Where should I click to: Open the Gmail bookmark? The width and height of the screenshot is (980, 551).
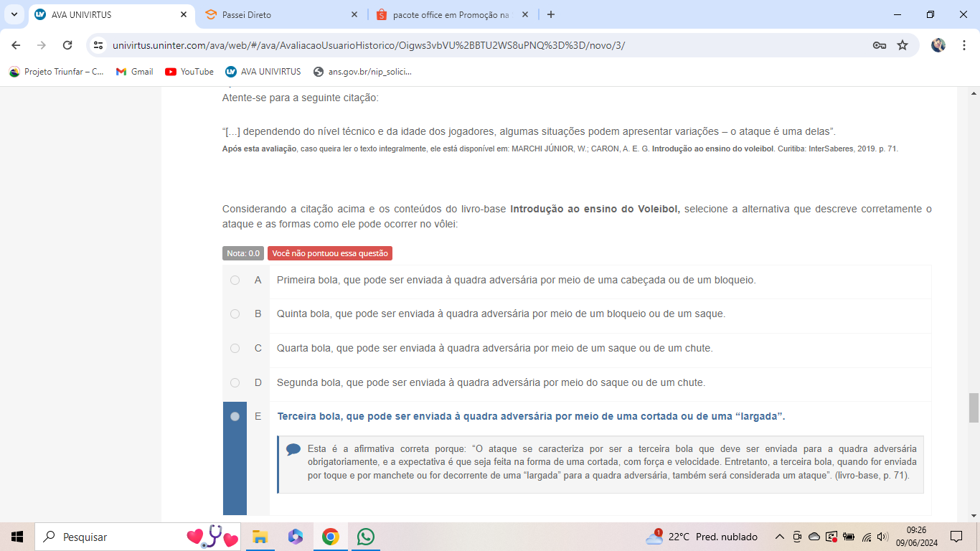(135, 72)
